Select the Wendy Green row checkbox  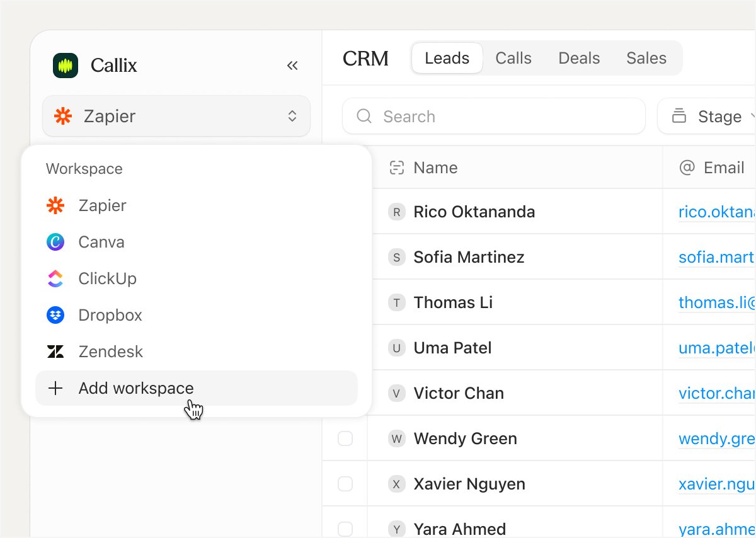pos(345,438)
